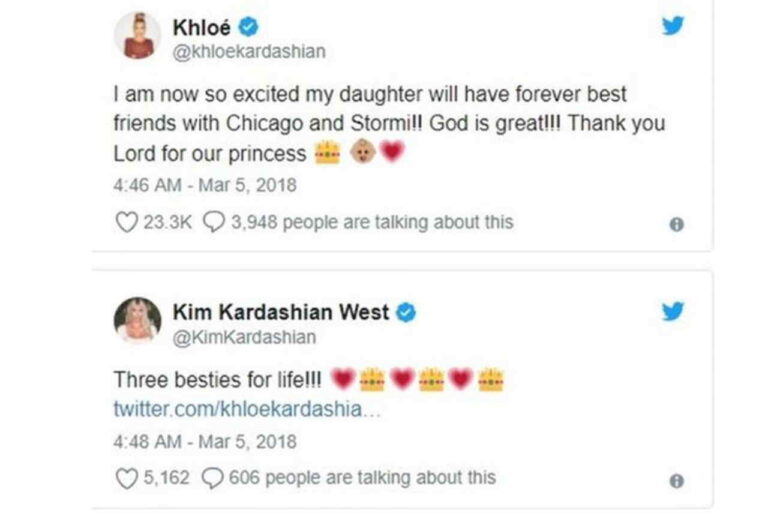Click the Twitter bird icon on Kim's tweet
This screenshot has width=780, height=519.
point(673,312)
